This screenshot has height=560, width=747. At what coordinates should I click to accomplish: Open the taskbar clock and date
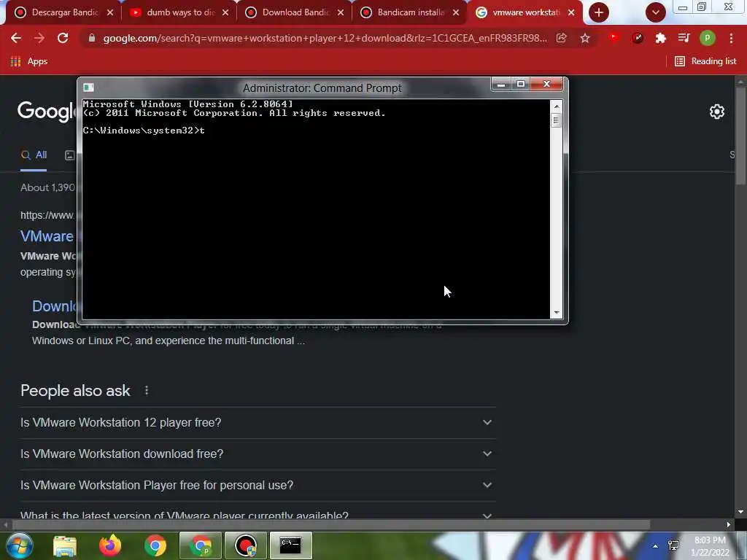[710, 547]
